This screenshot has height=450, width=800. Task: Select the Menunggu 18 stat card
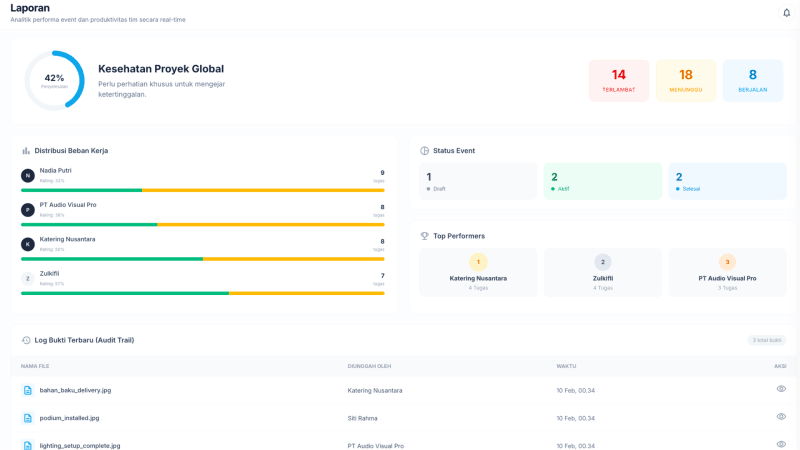click(x=686, y=81)
